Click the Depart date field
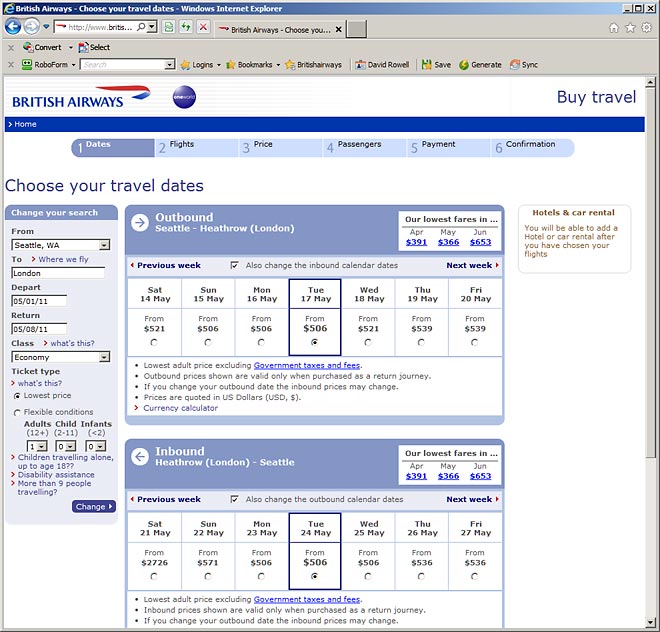This screenshot has height=632, width=660. tap(39, 301)
